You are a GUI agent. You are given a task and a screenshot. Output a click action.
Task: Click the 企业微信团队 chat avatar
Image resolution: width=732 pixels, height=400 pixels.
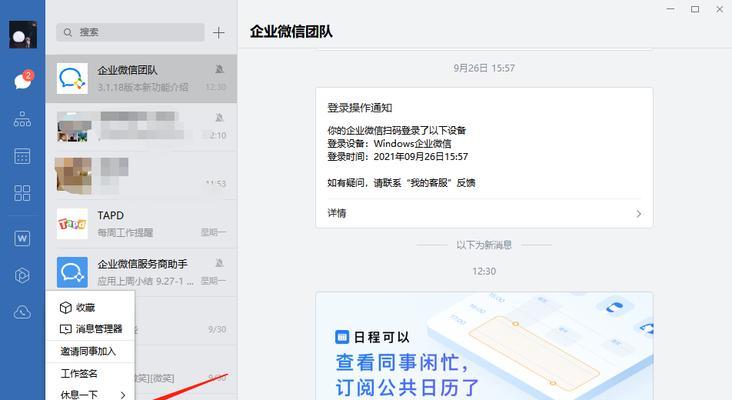pyautogui.click(x=72, y=78)
